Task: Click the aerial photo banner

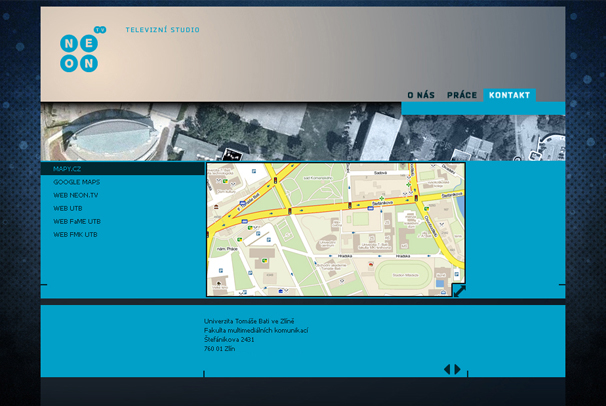Action: click(x=300, y=130)
